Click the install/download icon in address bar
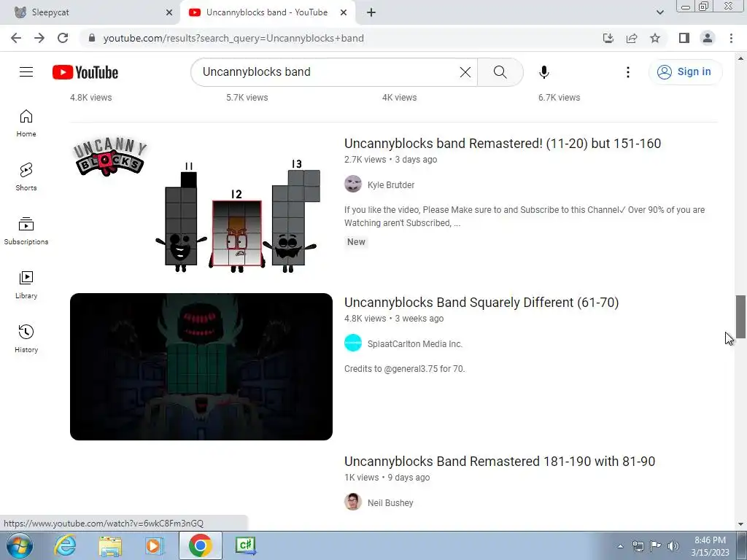This screenshot has width=747, height=560. (x=608, y=38)
